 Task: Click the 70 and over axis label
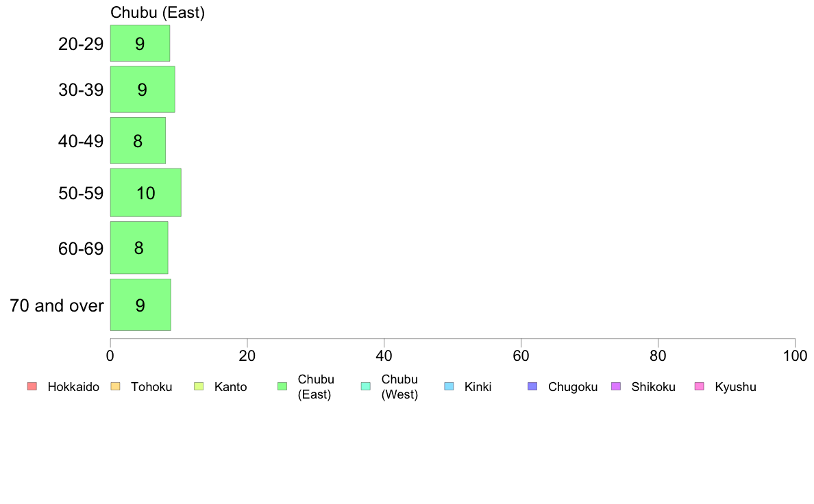click(x=57, y=305)
